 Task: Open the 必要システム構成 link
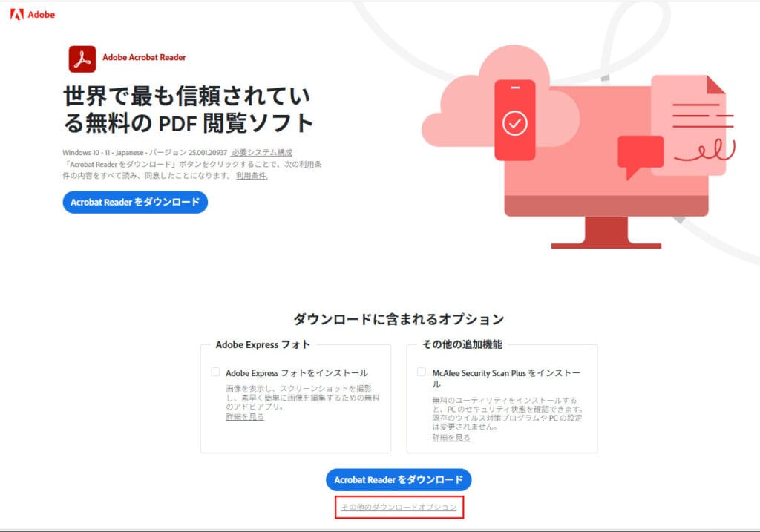click(x=261, y=152)
